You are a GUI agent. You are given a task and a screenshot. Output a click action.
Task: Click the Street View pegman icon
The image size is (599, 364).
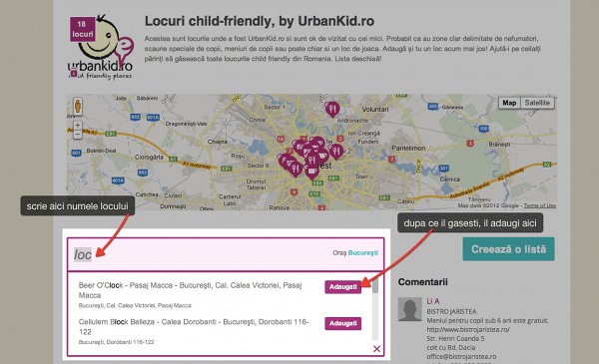click(78, 106)
